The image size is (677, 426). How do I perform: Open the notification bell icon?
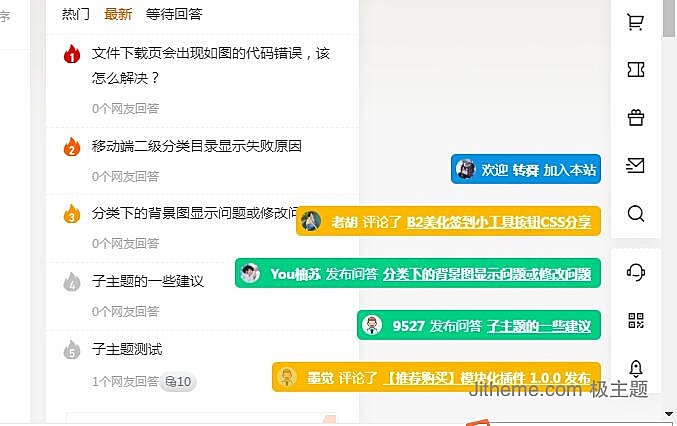[636, 369]
